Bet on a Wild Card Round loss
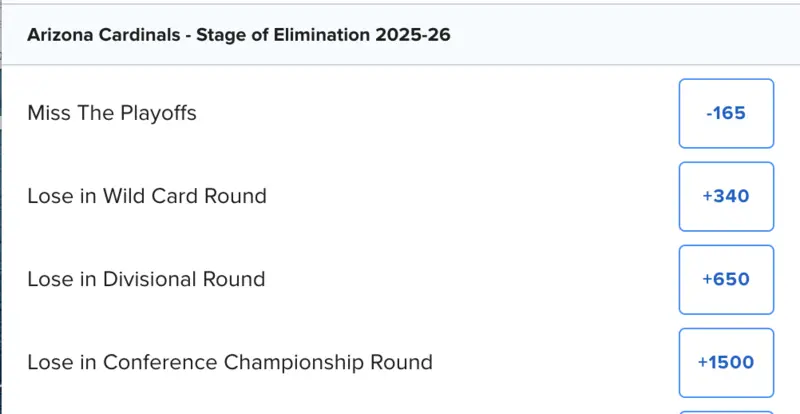Screen dimensions: 800x414 click(x=726, y=196)
